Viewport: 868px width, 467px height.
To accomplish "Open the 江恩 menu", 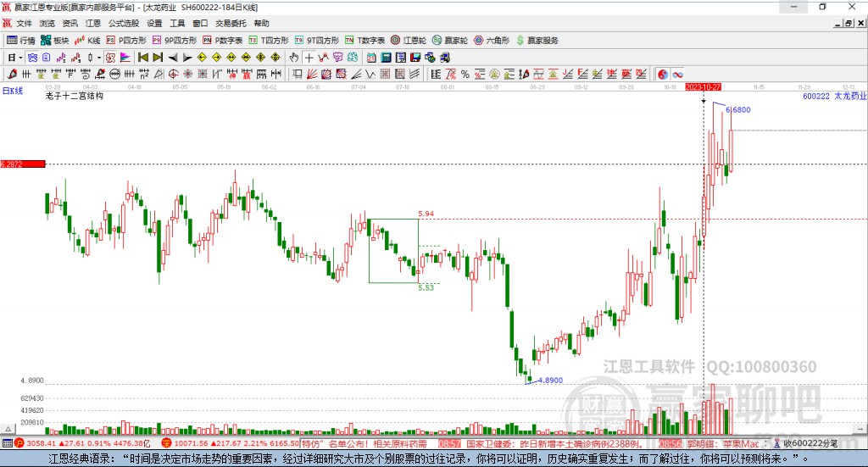I will point(93,23).
